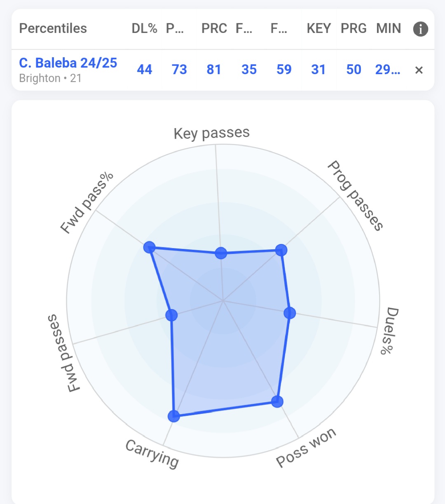Click the Fwd pass% data point on radar
This screenshot has width=445, height=504.
(x=149, y=247)
